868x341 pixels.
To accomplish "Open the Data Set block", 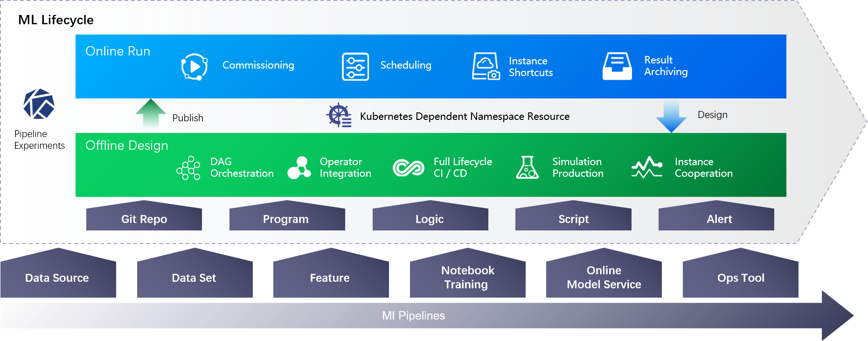I will pyautogui.click(x=195, y=273).
